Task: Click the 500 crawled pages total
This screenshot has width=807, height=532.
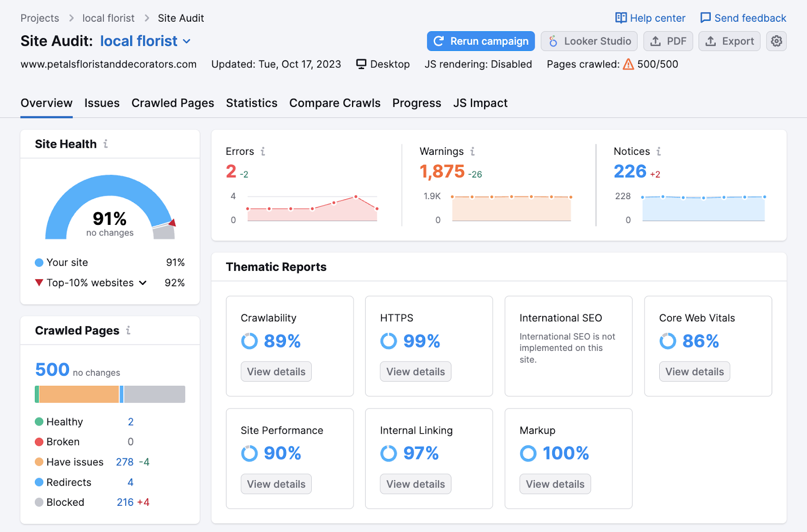Action: point(52,370)
